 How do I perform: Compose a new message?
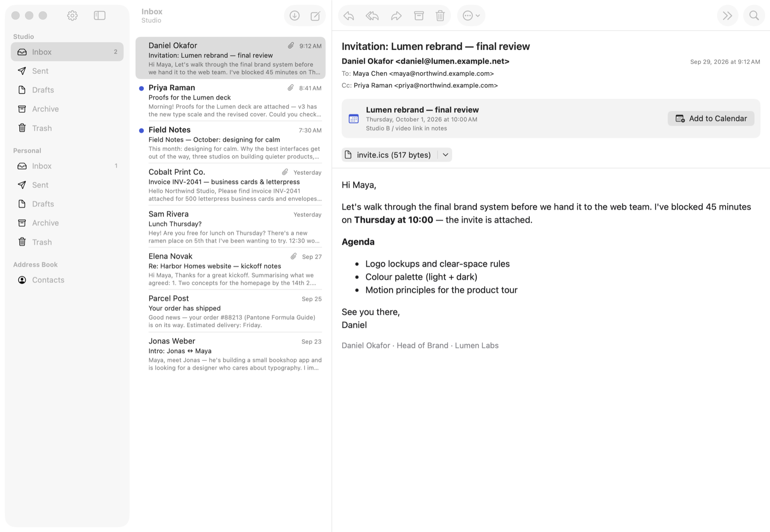pyautogui.click(x=315, y=16)
